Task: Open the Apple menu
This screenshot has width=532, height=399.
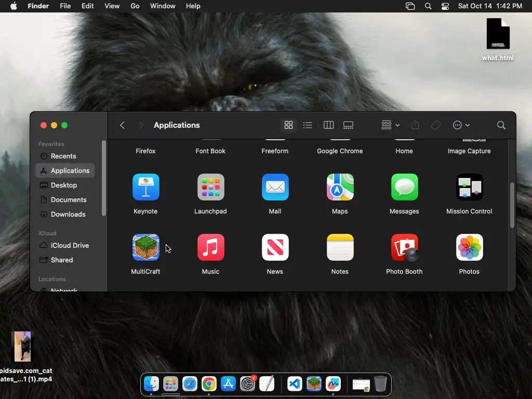Action: (x=14, y=6)
